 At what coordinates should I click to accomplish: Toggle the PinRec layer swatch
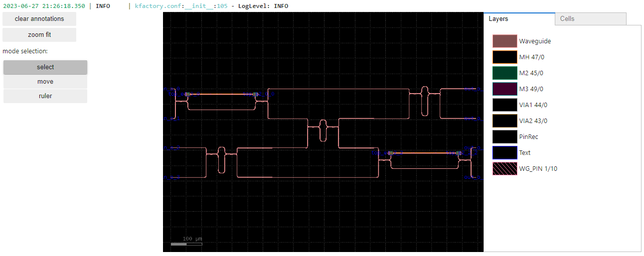pos(505,137)
